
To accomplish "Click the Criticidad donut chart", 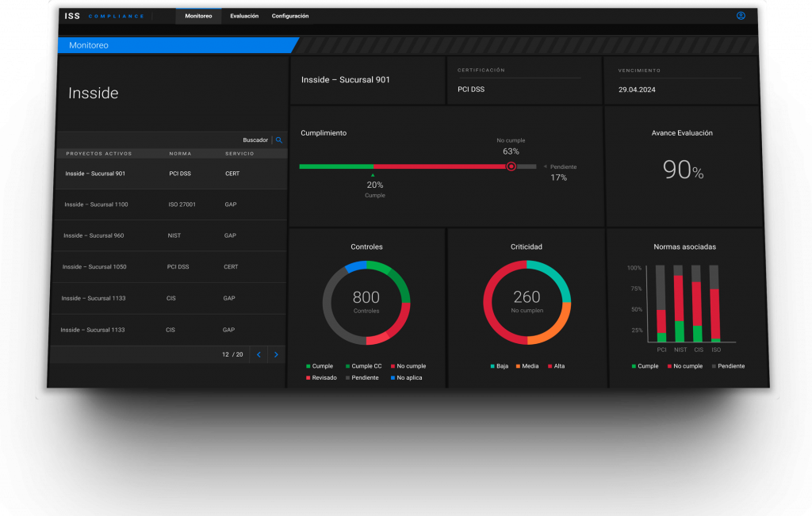I will pyautogui.click(x=527, y=302).
